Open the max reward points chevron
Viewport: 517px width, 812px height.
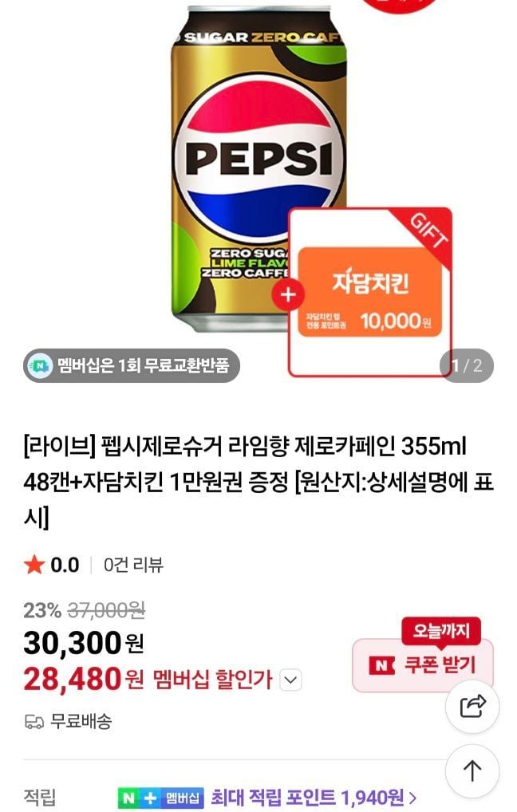[x=412, y=798]
